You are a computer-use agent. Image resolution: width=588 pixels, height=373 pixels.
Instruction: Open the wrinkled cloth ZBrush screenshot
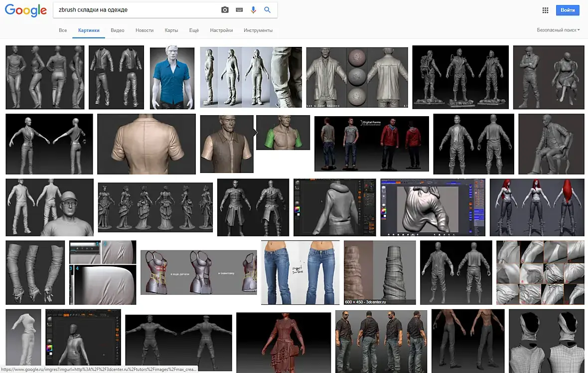coord(433,207)
